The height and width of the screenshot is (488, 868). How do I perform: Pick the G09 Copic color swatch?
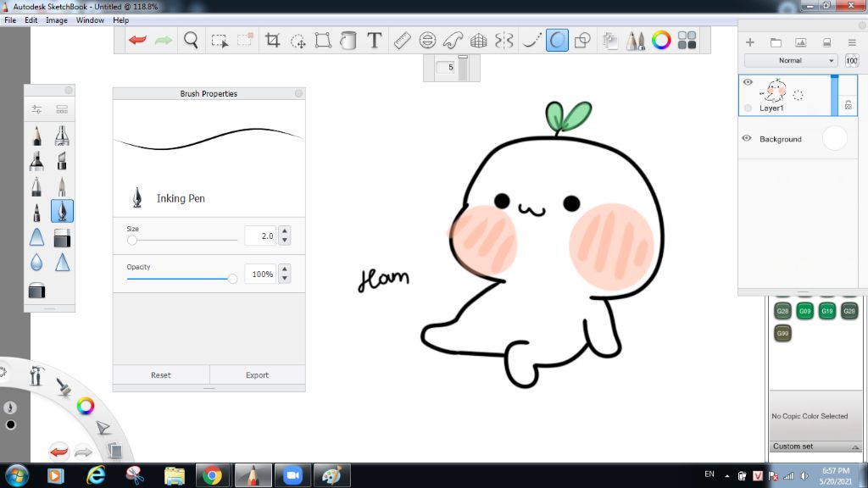click(x=805, y=311)
